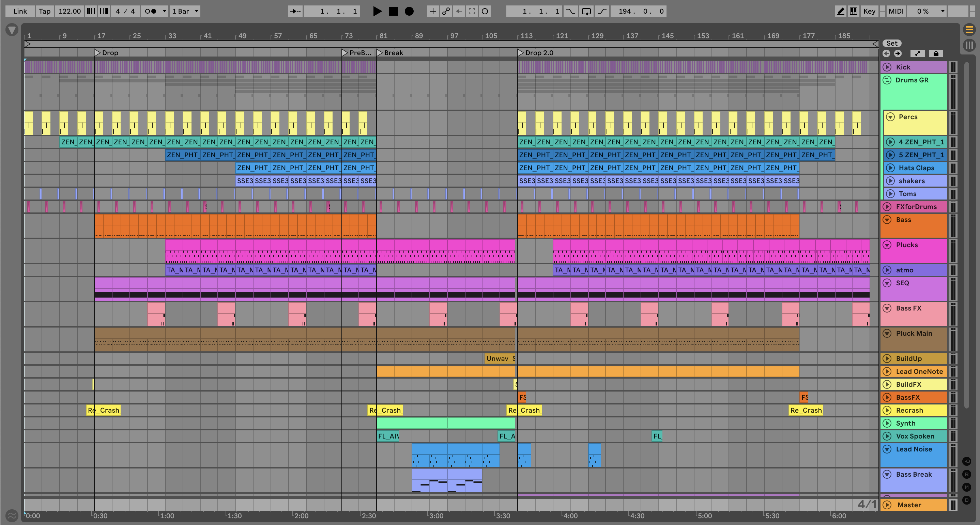The width and height of the screenshot is (980, 525).
Task: Activate the Kick track activator button
Action: [887, 67]
